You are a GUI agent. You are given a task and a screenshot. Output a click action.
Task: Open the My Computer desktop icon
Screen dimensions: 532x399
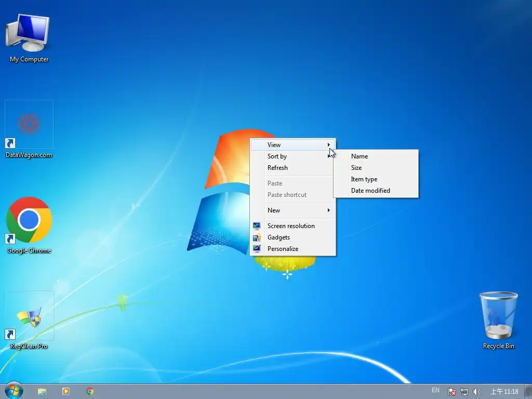point(29,38)
